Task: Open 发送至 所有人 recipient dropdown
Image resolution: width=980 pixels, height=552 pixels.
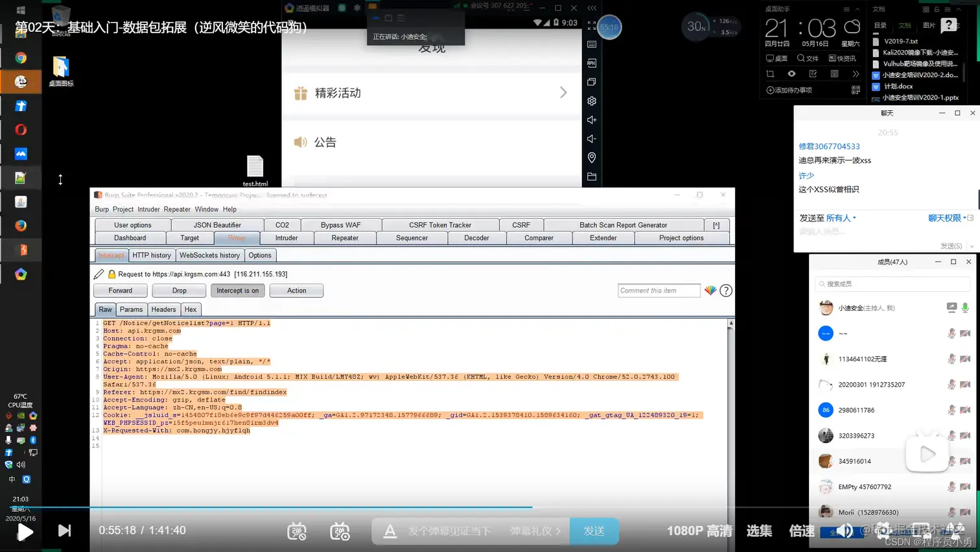Action: click(841, 218)
